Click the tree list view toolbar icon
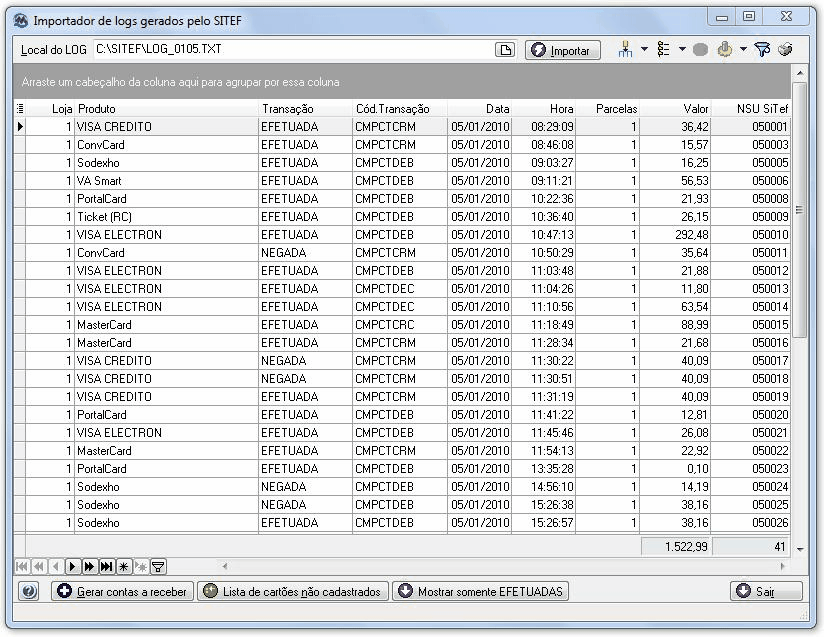Screen dimensions: 824x637 [x=663, y=49]
